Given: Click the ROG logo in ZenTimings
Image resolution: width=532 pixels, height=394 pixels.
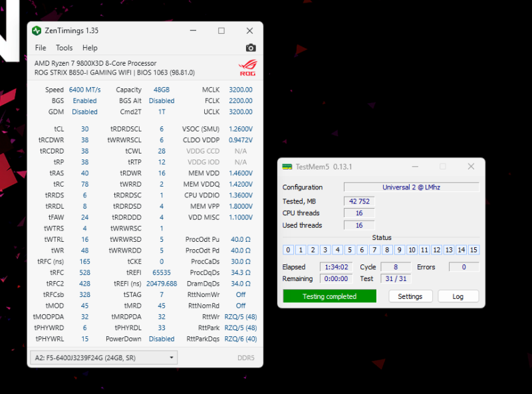Looking at the screenshot, I should pos(247,68).
